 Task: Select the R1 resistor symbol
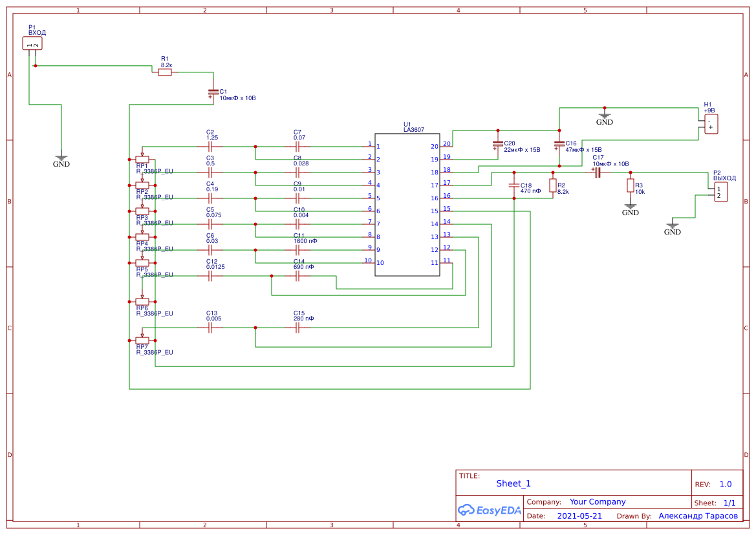[165, 72]
